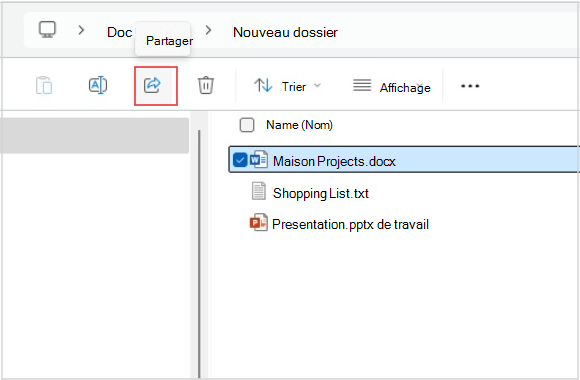Click the text file icon of Shopping List.txt
Image resolution: width=580 pixels, height=380 pixels.
click(259, 191)
